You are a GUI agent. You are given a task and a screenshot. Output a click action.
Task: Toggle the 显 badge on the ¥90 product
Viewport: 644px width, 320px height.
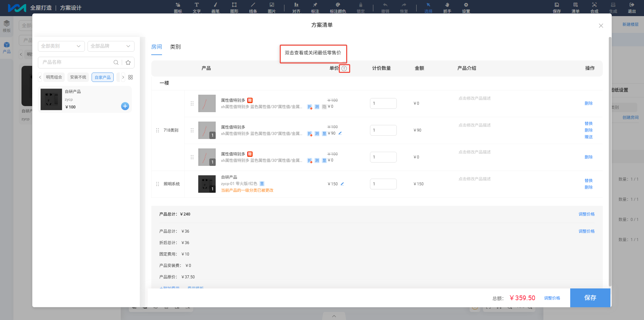(324, 134)
